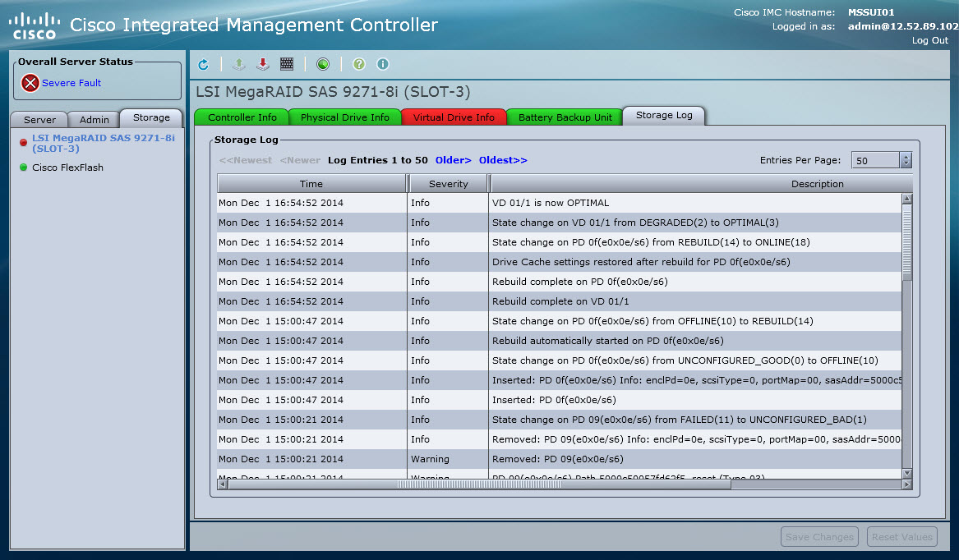Click the Entries Per Page dropdown arrow
959x560 pixels.
(906, 160)
